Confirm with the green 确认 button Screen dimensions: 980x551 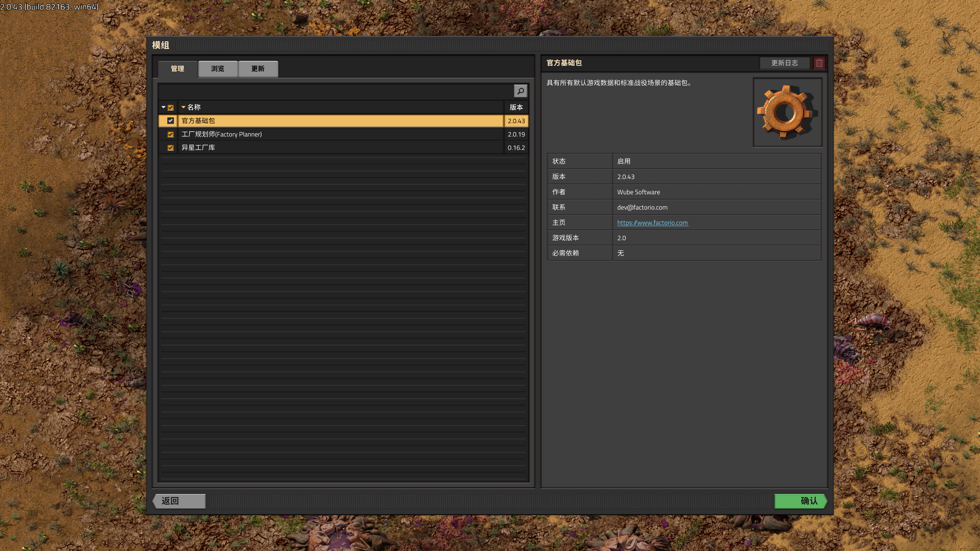tap(800, 501)
